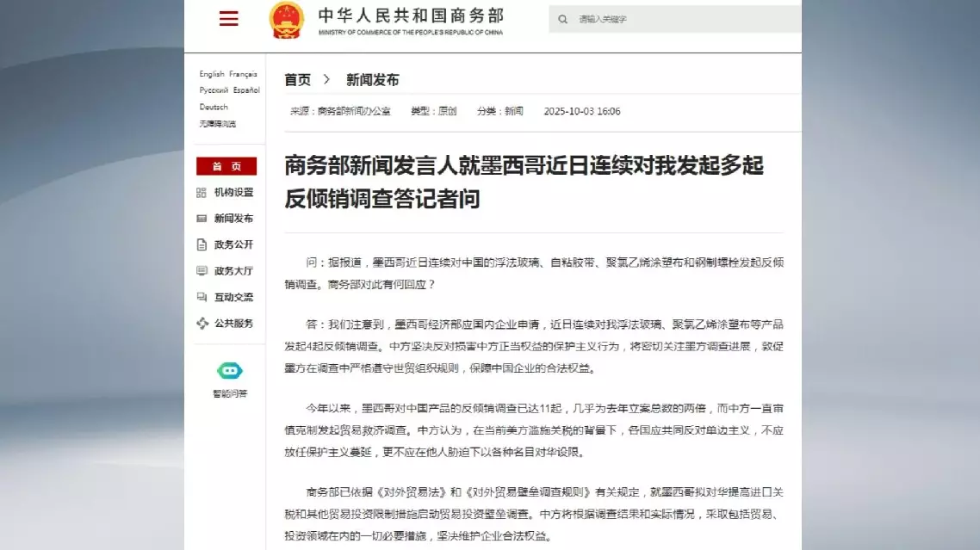Open 新闻发布 breadcrumb section

click(372, 80)
